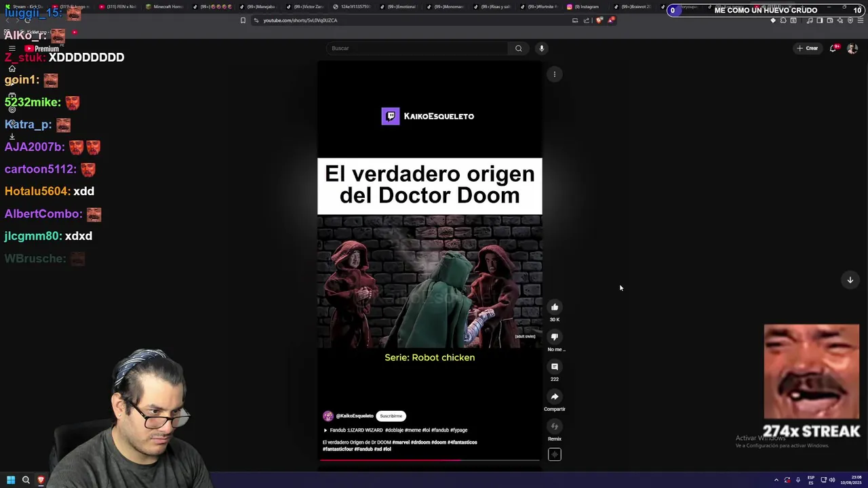The height and width of the screenshot is (488, 868).
Task: Dislike the Short with thumbs-down button
Action: (555, 337)
